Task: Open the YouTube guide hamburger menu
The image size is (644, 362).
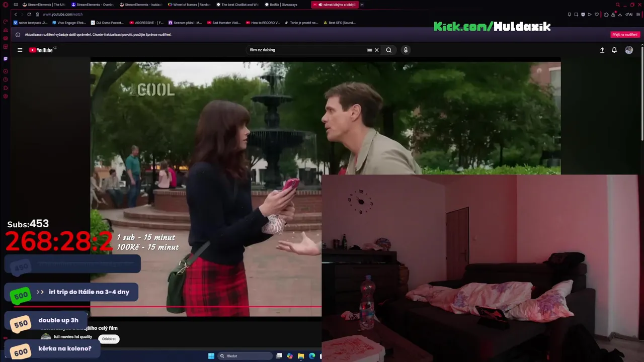Action: coord(20,50)
